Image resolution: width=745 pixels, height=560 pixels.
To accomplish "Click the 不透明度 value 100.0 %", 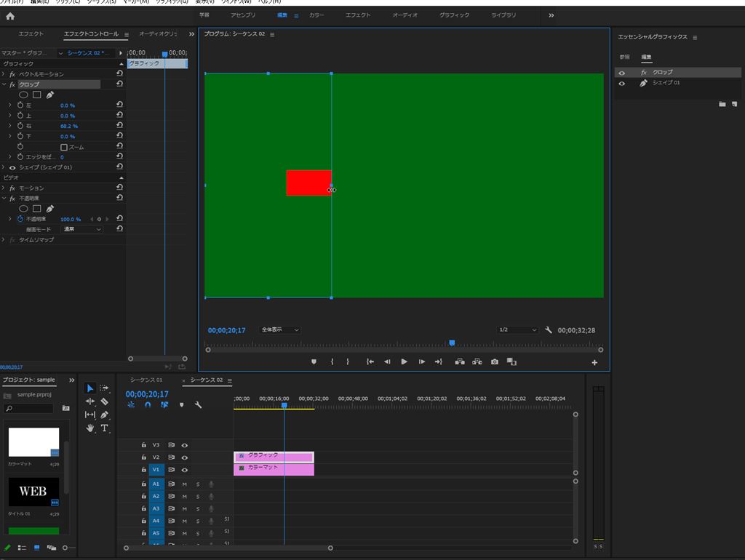I will [71, 219].
